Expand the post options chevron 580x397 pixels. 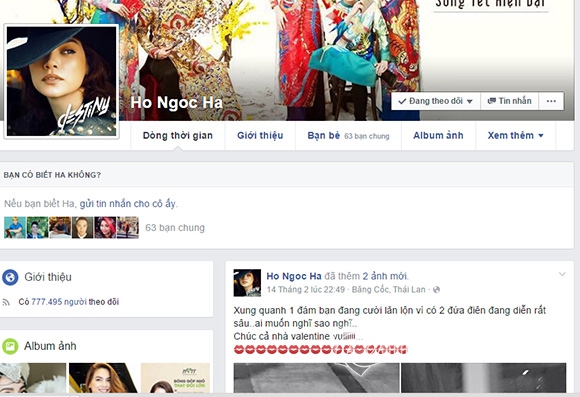click(562, 274)
